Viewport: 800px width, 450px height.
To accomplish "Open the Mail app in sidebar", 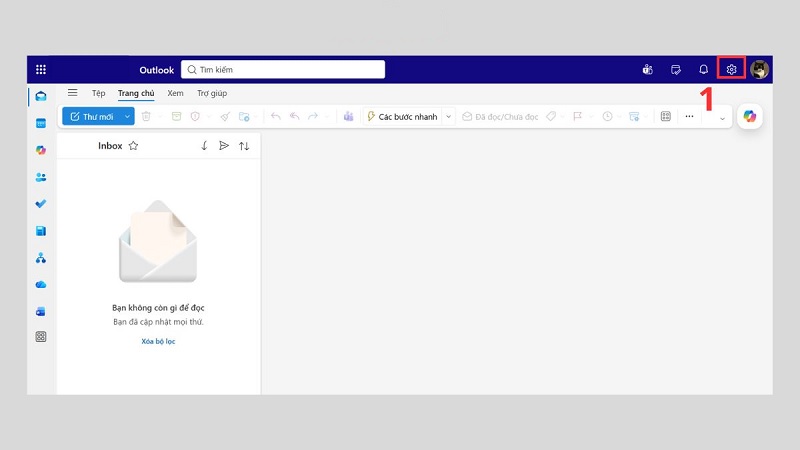I will 41,96.
